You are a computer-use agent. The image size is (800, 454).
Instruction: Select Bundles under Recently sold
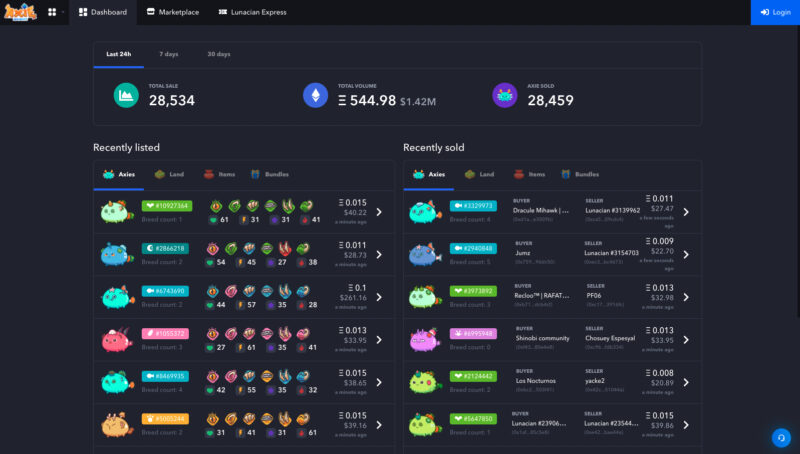pos(579,174)
